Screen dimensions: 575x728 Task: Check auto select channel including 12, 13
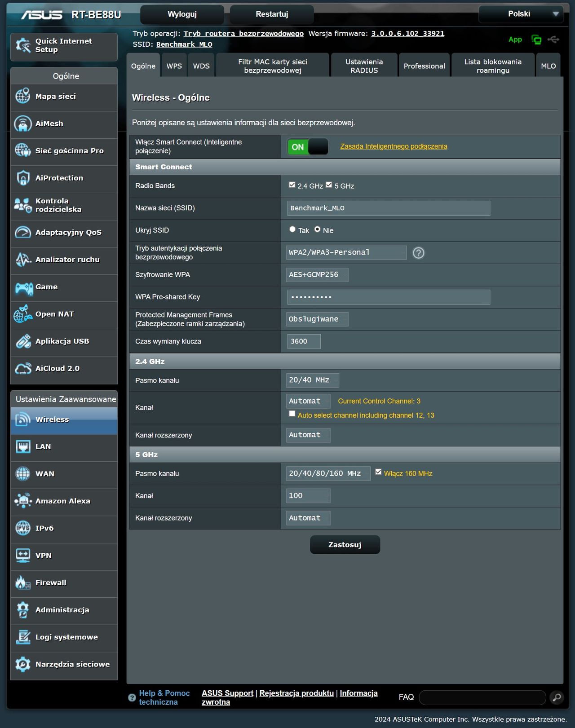[292, 414]
